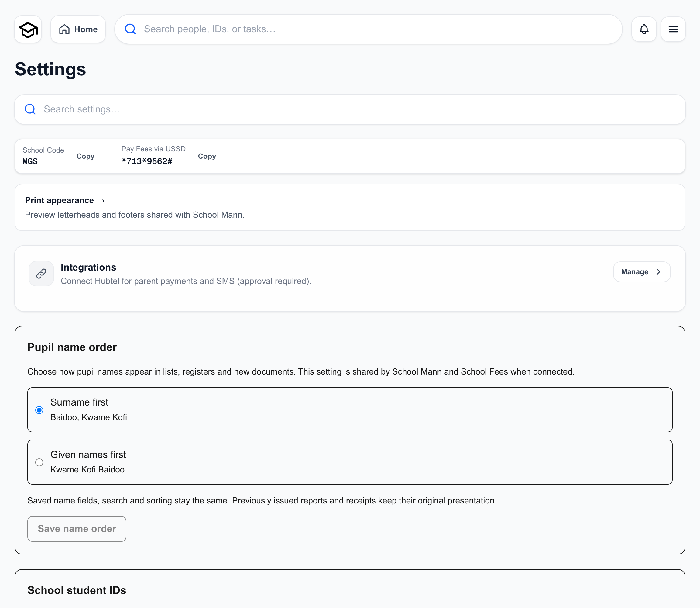
Task: Click the School student IDs heading
Action: (77, 590)
